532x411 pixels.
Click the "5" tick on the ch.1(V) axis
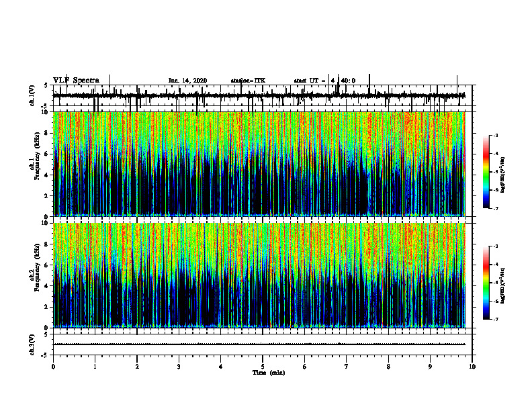46,86
